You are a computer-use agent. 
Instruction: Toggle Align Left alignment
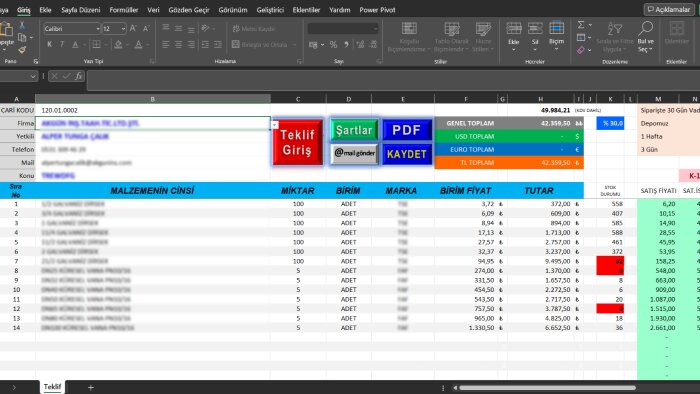[x=166, y=44]
